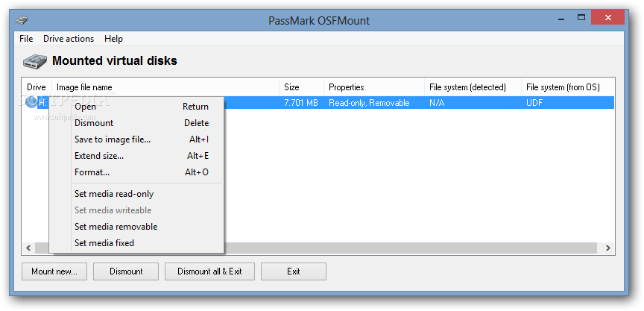Click the horizontal scrollbar right arrow
The height and width of the screenshot is (311, 644).
point(609,248)
